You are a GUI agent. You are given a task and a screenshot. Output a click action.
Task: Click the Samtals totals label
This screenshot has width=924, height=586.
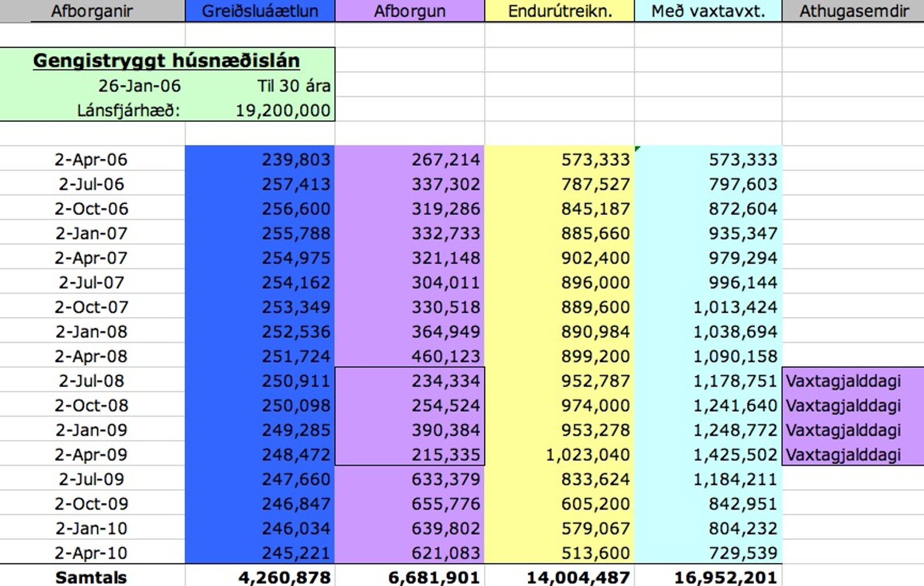pos(91,577)
